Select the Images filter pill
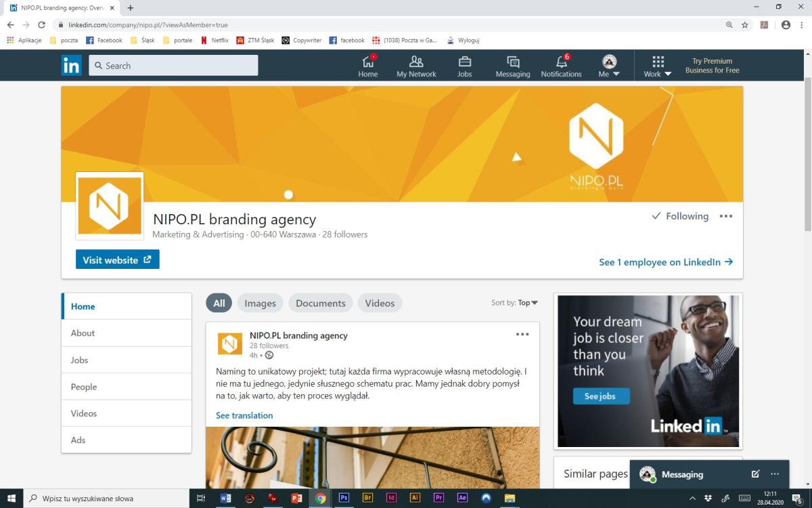This screenshot has height=508, width=812. [260, 303]
